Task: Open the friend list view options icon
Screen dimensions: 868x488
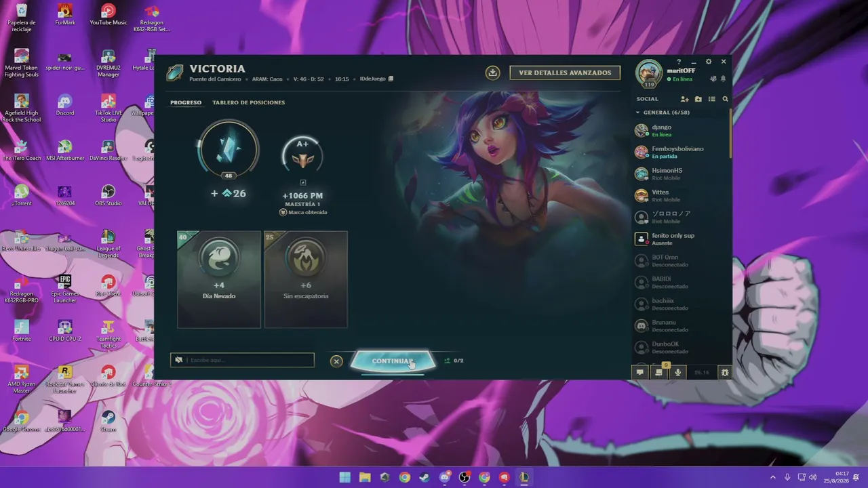Action: point(712,99)
